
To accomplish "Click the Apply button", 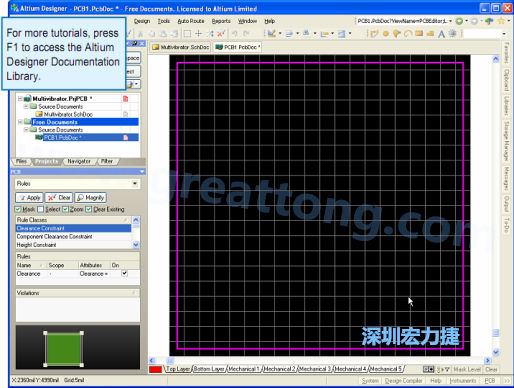I will [x=29, y=198].
